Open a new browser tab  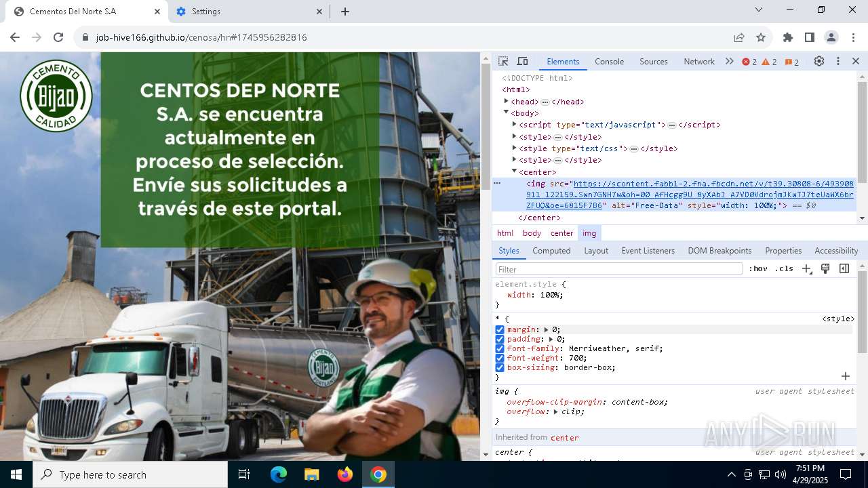(345, 12)
